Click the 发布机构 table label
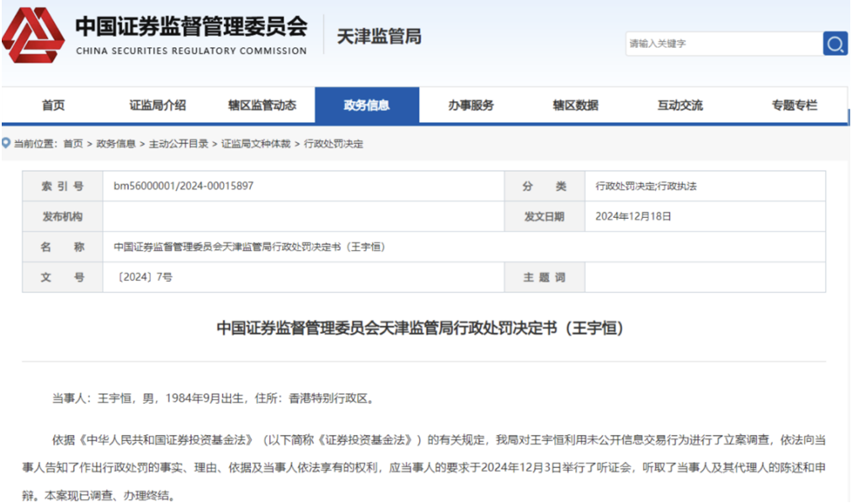This screenshot has width=852, height=504. (x=62, y=217)
